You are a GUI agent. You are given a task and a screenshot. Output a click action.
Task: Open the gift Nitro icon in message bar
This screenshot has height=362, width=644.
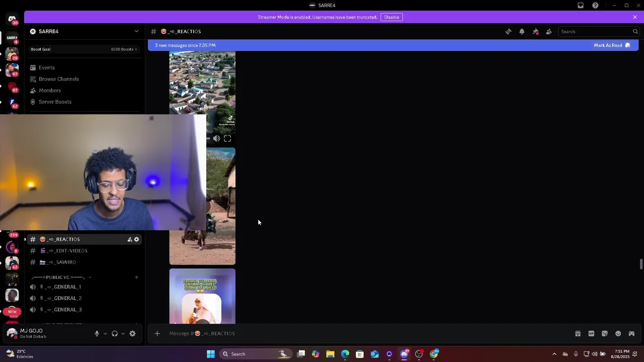tap(578, 333)
